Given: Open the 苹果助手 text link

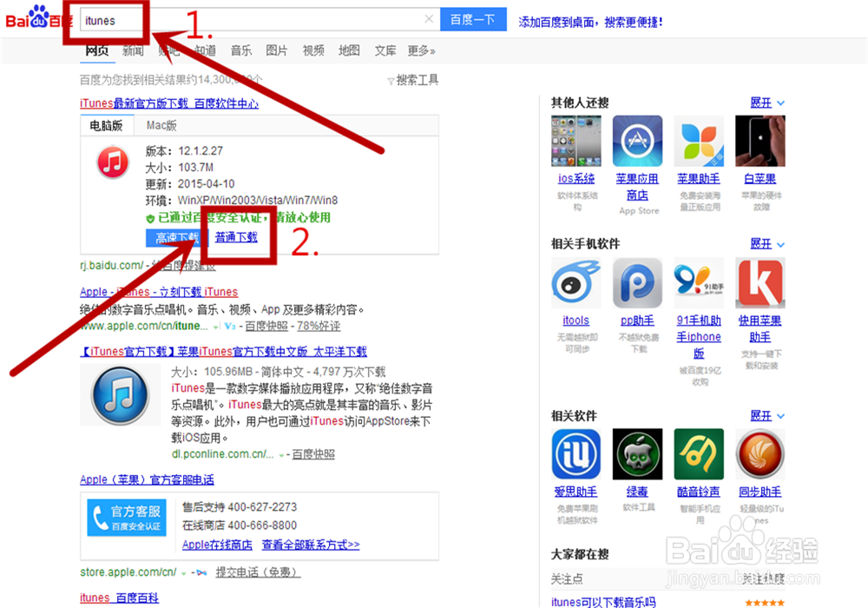Looking at the screenshot, I should click(699, 178).
